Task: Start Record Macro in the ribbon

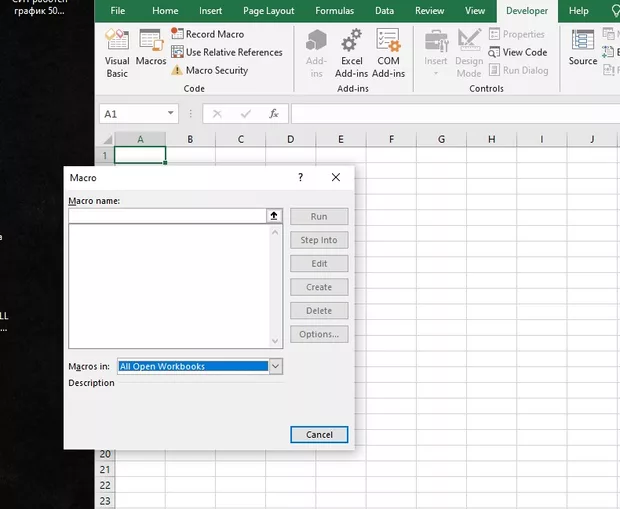Action: [213, 34]
